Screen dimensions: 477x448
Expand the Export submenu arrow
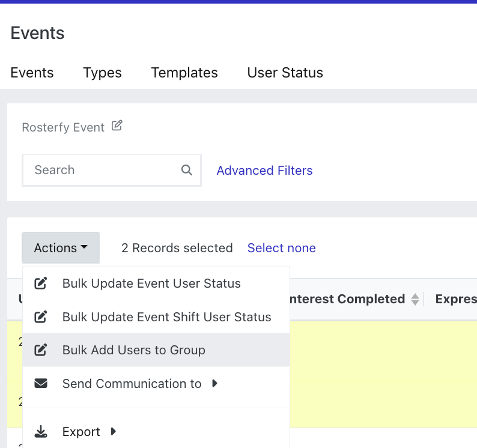pyautogui.click(x=113, y=431)
